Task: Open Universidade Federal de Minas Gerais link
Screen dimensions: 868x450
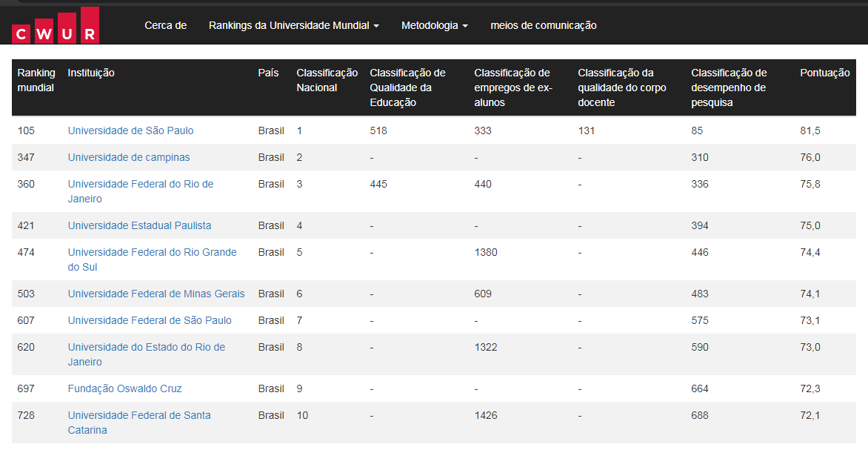Action: pos(156,294)
